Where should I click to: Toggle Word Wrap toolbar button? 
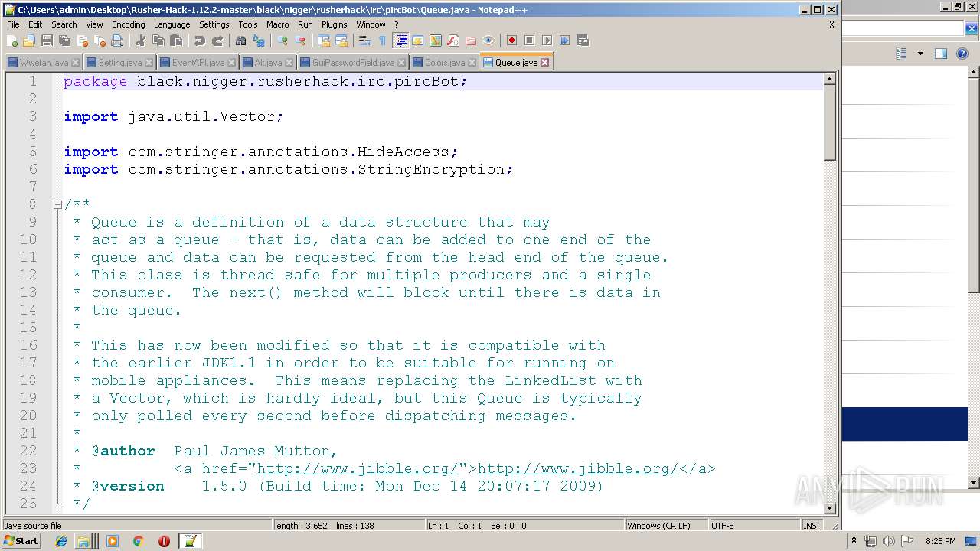point(365,41)
